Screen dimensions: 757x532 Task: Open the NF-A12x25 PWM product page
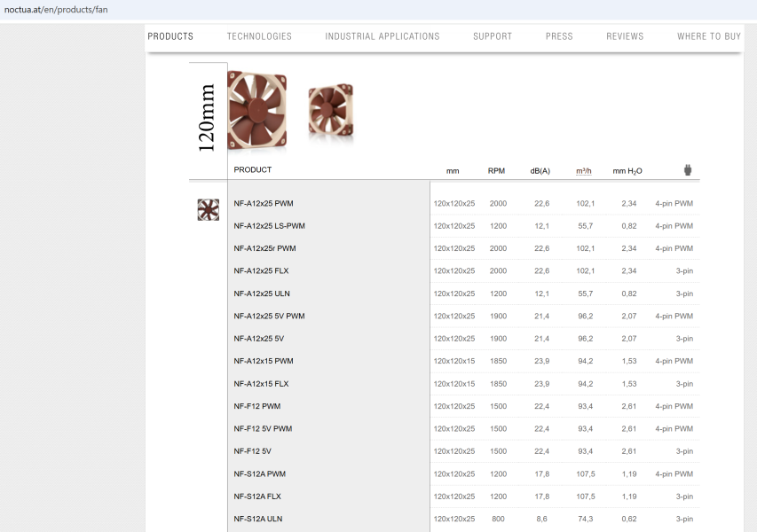coord(264,204)
